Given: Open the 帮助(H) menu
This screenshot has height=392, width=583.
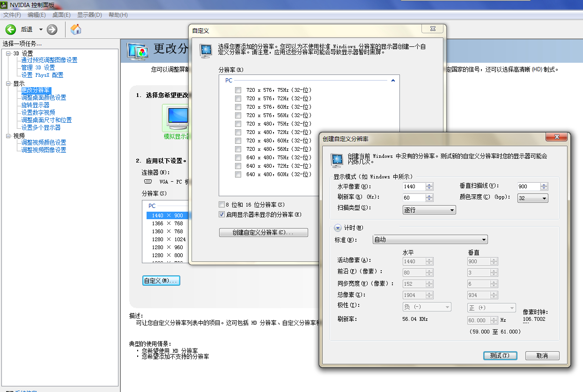Looking at the screenshot, I should tap(118, 15).
